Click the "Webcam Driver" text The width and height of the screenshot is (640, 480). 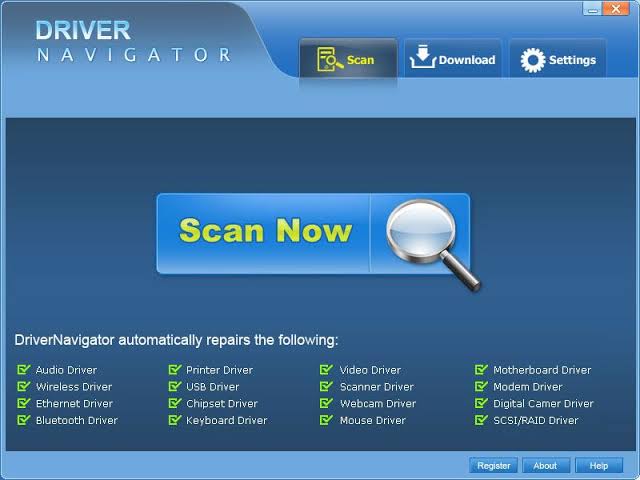[x=378, y=404]
